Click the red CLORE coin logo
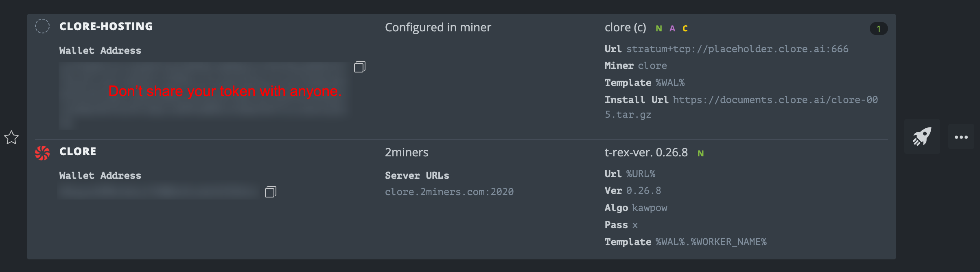 click(x=42, y=153)
